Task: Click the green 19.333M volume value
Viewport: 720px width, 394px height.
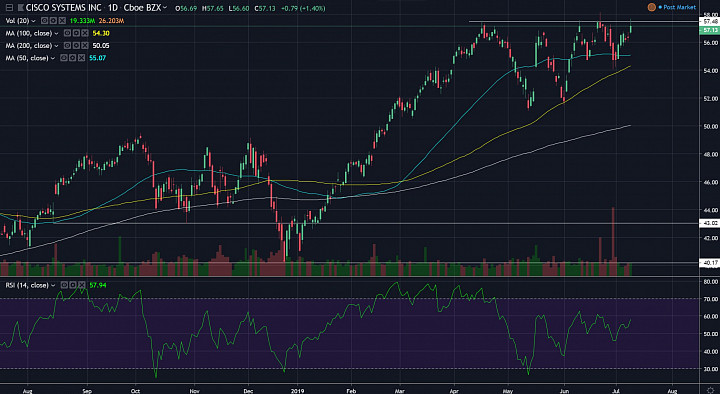Action: tap(82, 21)
